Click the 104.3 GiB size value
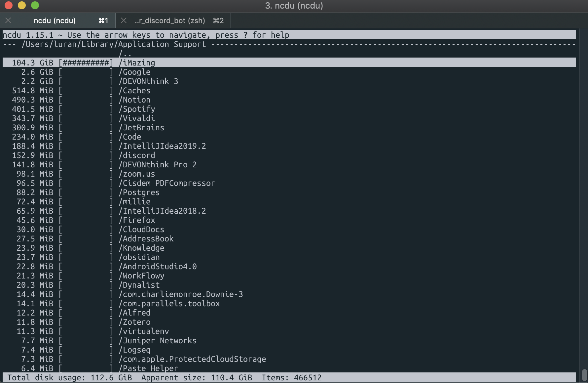The width and height of the screenshot is (588, 383). click(33, 63)
